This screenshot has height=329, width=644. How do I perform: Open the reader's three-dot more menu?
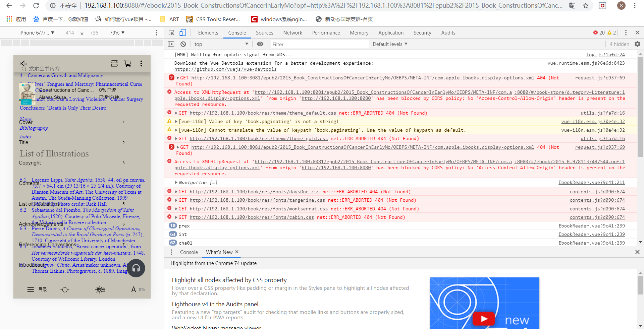click(x=141, y=63)
